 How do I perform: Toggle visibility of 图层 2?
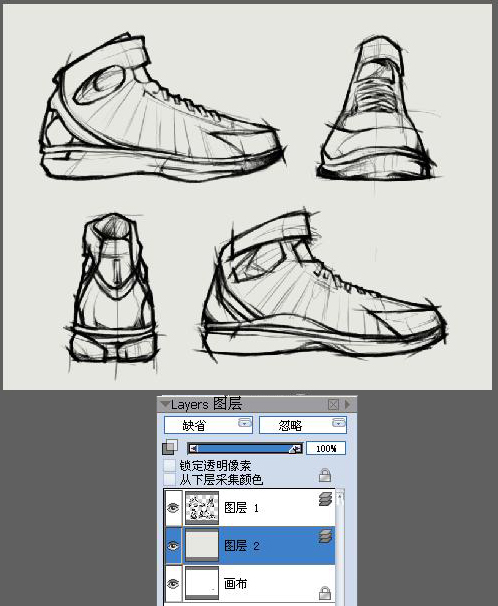coord(173,546)
